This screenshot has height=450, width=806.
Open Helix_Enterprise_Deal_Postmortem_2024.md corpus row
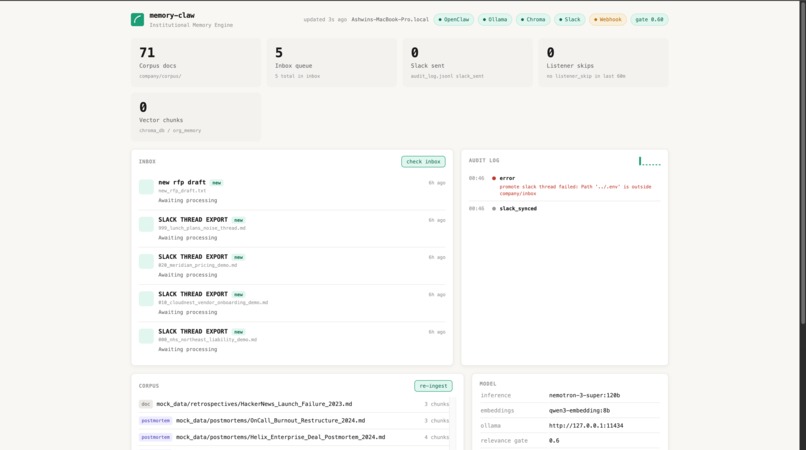coord(294,437)
